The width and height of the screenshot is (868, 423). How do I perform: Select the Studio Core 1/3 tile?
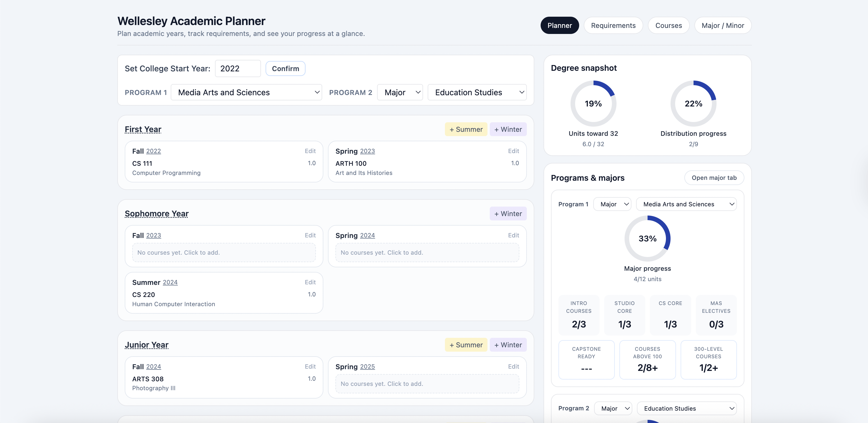click(624, 315)
